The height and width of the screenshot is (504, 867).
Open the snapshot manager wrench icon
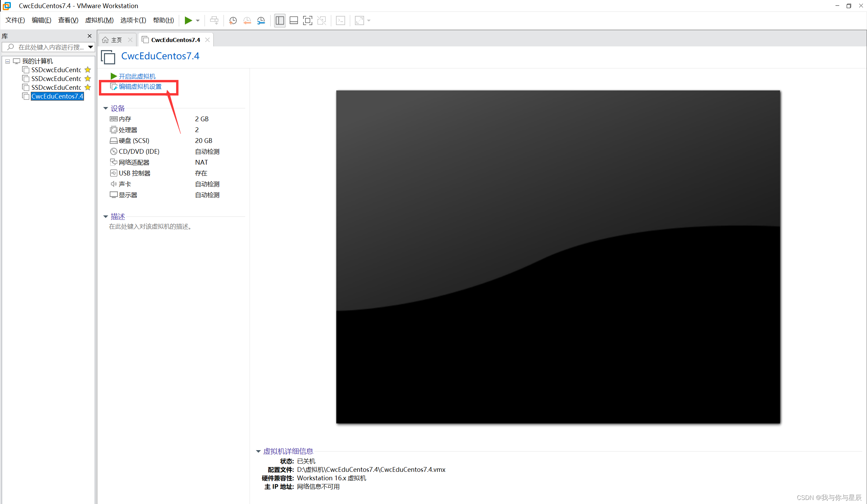click(x=261, y=21)
